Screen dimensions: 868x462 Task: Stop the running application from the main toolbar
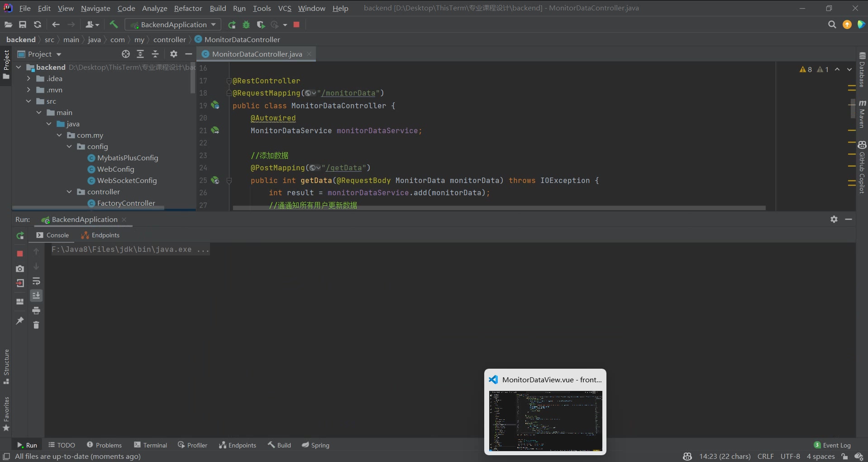pyautogui.click(x=296, y=24)
